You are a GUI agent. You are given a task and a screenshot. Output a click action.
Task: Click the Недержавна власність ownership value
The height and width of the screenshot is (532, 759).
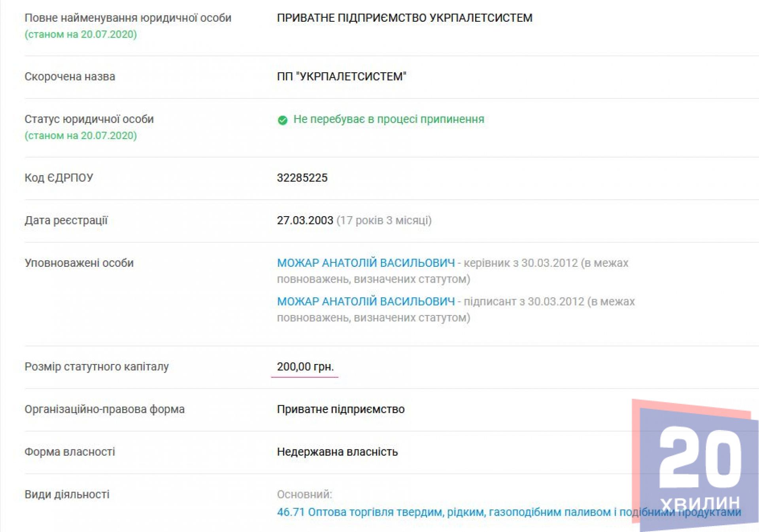pos(337,452)
